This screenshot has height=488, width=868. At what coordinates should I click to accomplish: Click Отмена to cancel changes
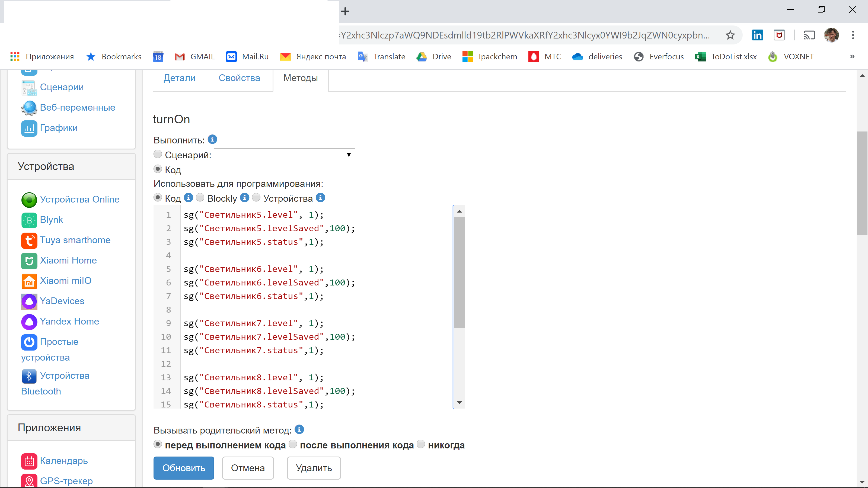tap(247, 468)
